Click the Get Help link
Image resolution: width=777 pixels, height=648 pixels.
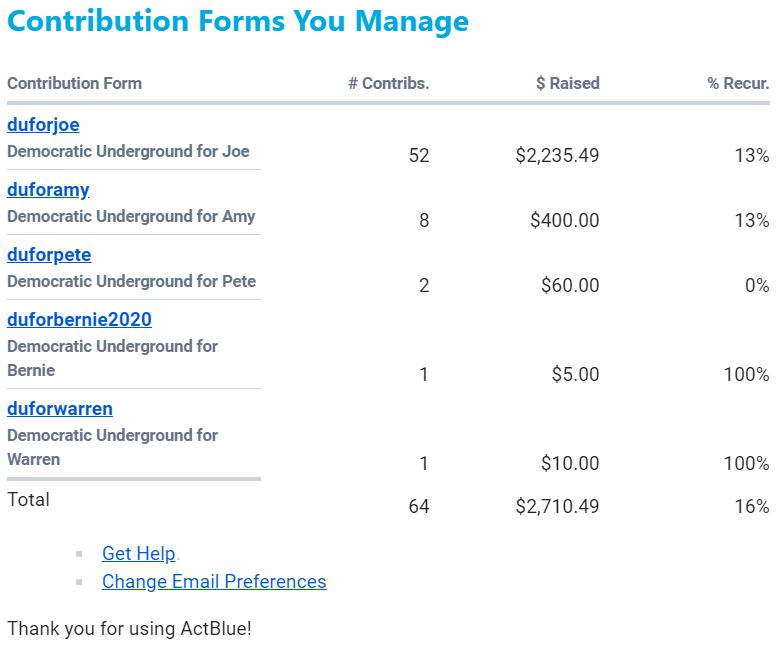click(138, 553)
